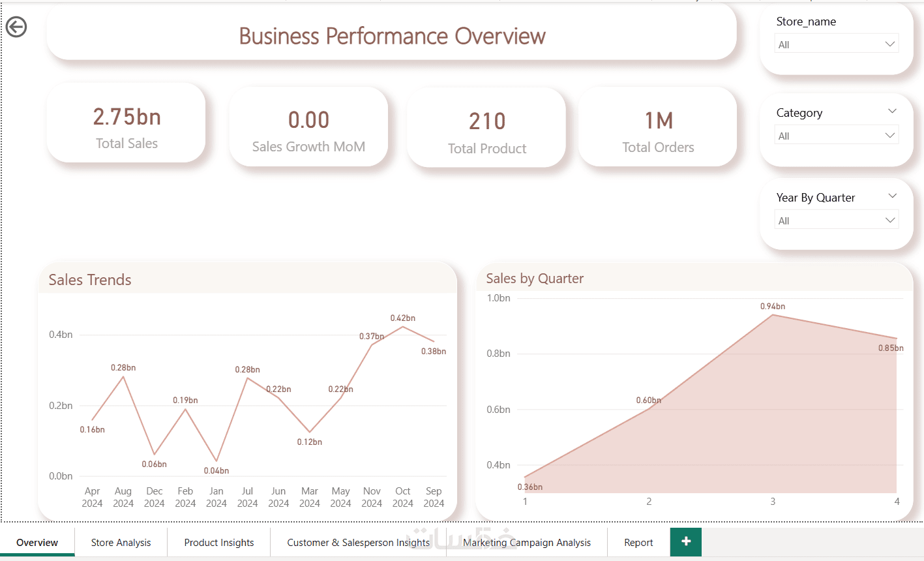Click the 0.94bn quarter 3 data label
The image size is (924, 561).
(773, 307)
